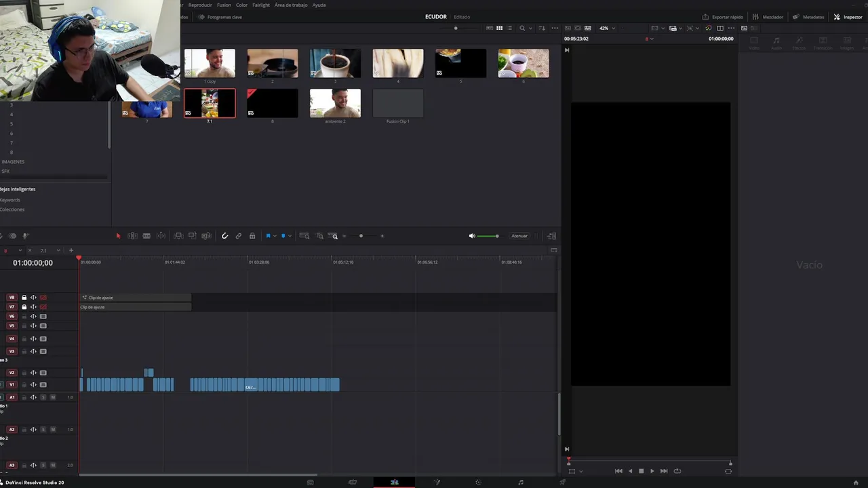Switch media pool to thumbnail view
Screen dimensions: 868x488
pyautogui.click(x=500, y=28)
